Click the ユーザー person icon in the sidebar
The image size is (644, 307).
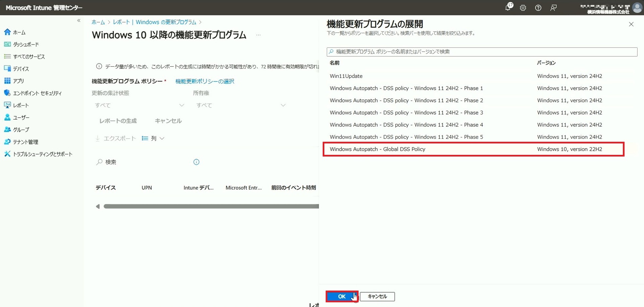(x=7, y=117)
